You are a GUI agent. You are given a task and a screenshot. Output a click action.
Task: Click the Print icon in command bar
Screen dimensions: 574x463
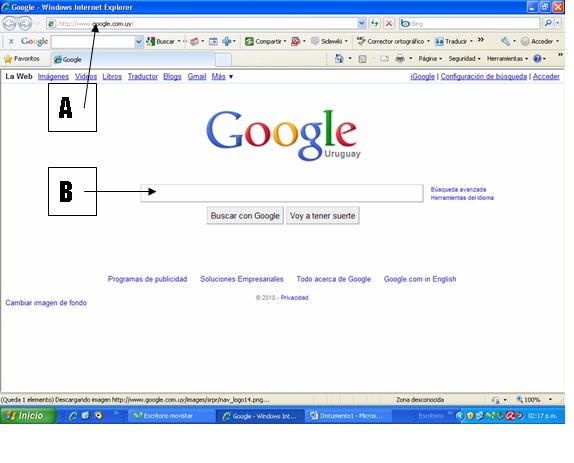(400, 59)
